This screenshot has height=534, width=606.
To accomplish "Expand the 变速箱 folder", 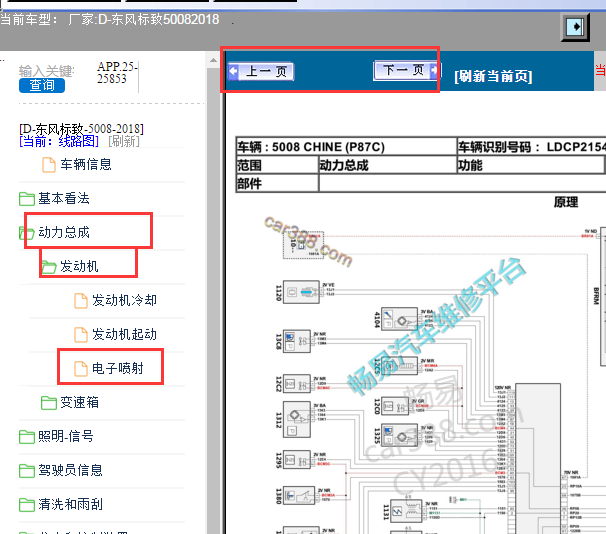I will 79,402.
